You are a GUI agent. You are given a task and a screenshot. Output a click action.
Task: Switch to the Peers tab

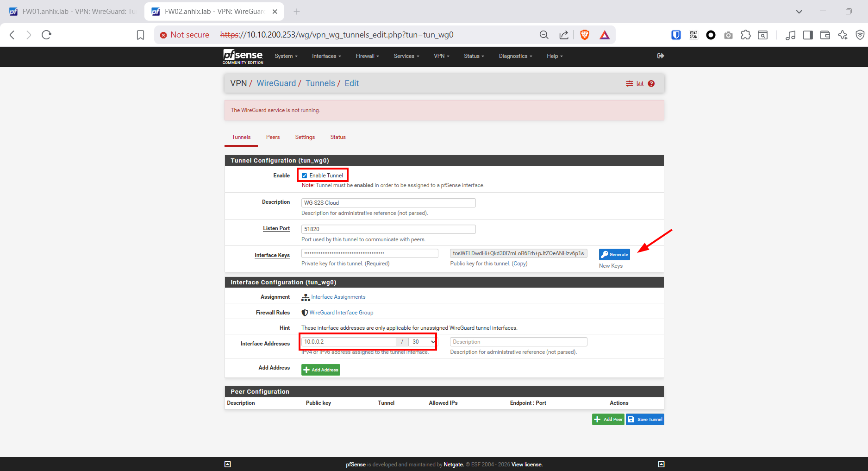273,137
